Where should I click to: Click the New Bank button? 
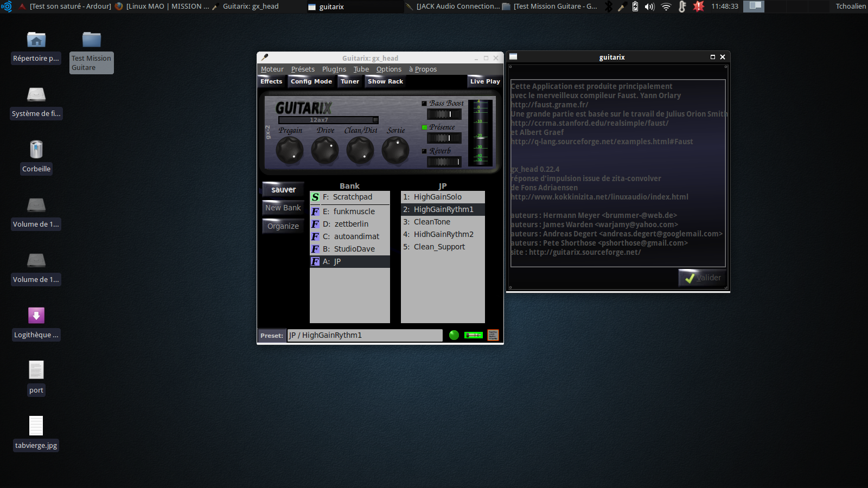pos(283,208)
